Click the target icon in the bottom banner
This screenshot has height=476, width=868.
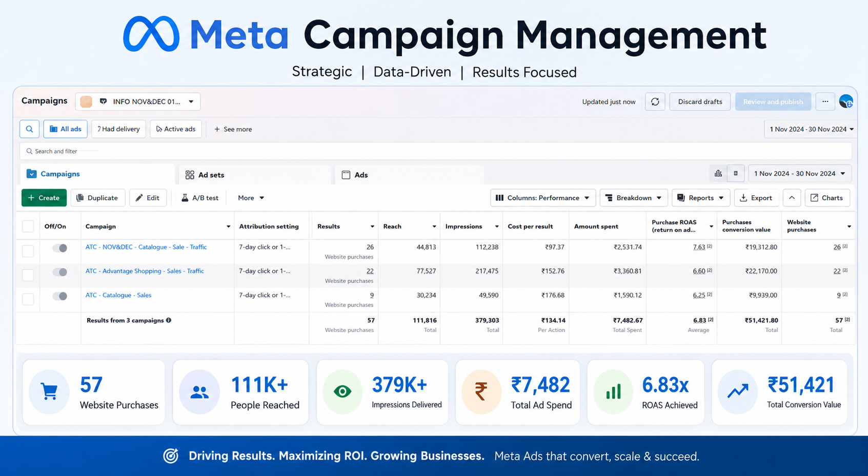click(171, 456)
